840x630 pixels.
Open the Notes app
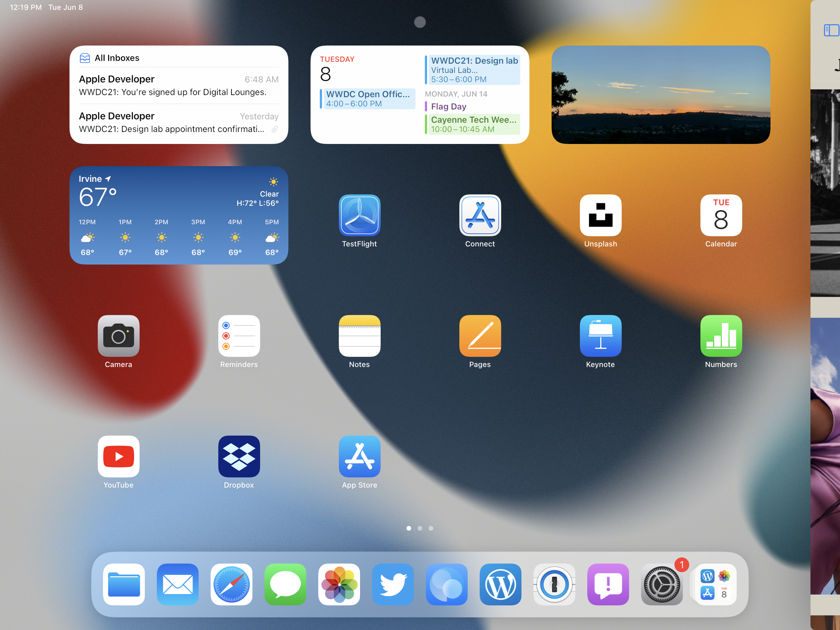(359, 336)
